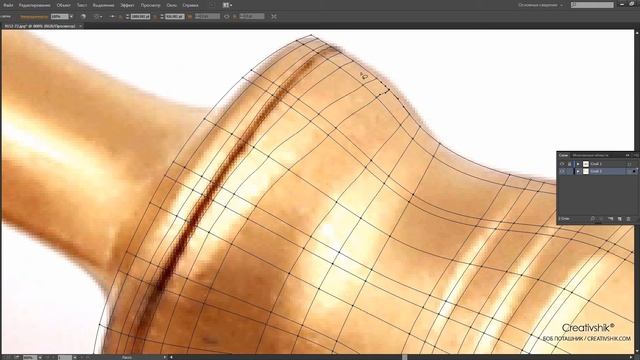Collapse the Layers panel with double-arrow icon

click(627, 155)
